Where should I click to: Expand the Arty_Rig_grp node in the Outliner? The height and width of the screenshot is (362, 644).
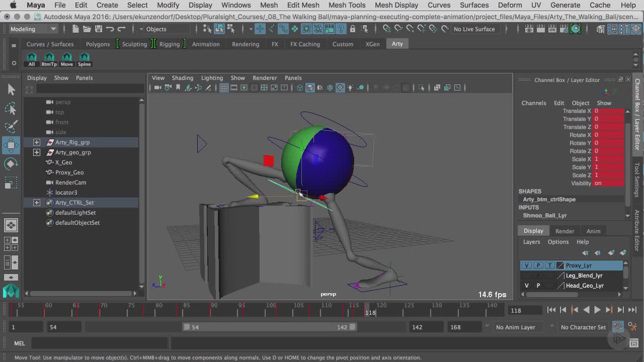click(37, 142)
